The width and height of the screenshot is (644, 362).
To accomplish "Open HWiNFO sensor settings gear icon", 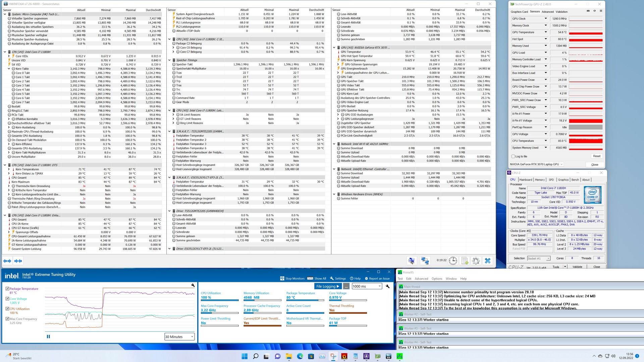I will (476, 261).
